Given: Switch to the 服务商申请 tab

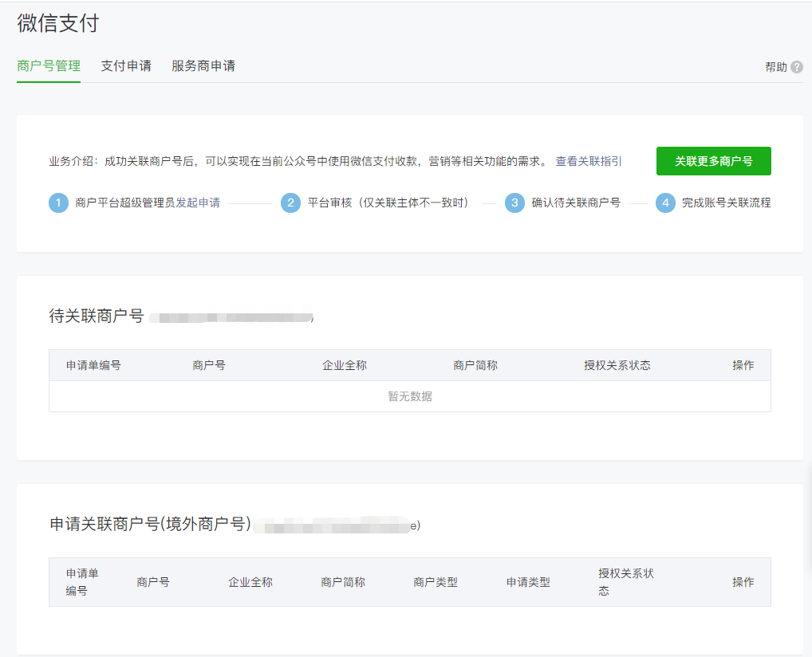Looking at the screenshot, I should click(x=203, y=65).
